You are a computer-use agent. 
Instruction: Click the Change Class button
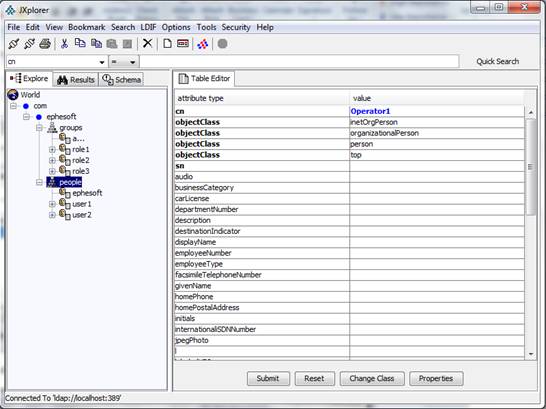pyautogui.click(x=372, y=378)
